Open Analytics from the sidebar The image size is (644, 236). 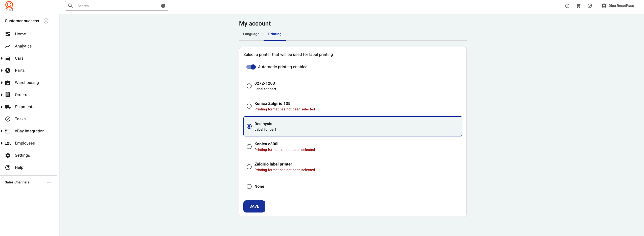point(23,46)
